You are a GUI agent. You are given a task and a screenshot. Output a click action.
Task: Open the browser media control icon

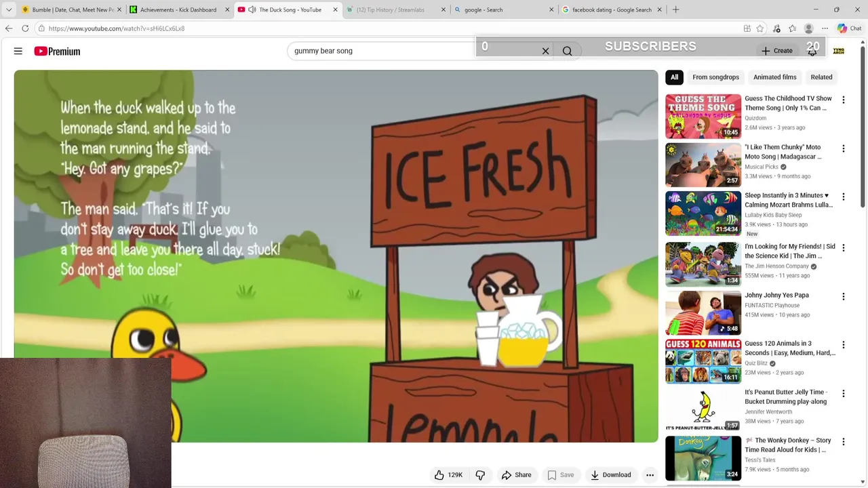click(x=776, y=28)
